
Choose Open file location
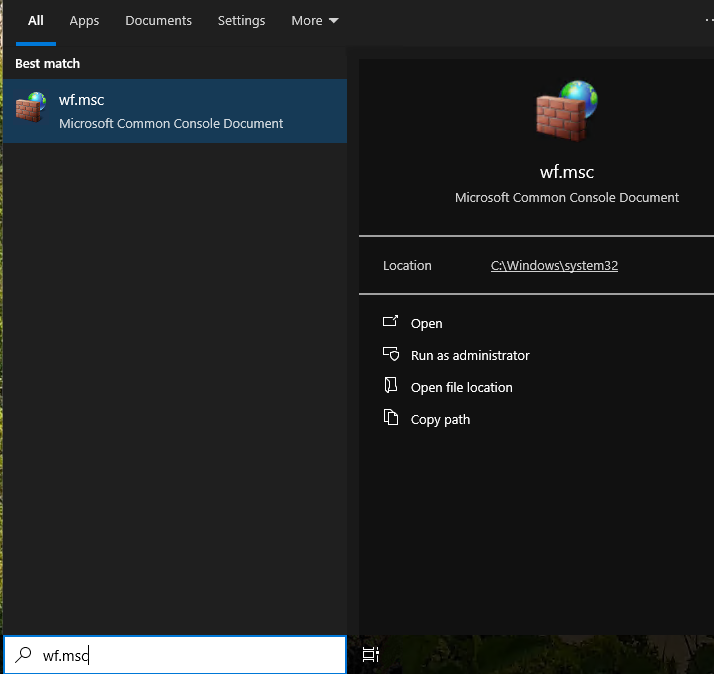461,387
